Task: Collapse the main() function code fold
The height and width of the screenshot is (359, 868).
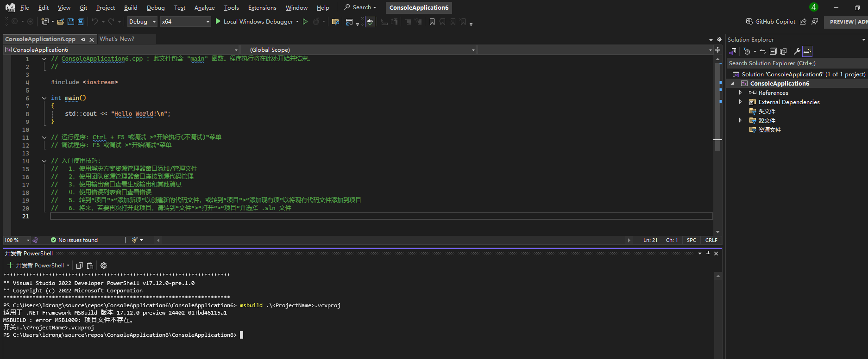Action: 44,98
